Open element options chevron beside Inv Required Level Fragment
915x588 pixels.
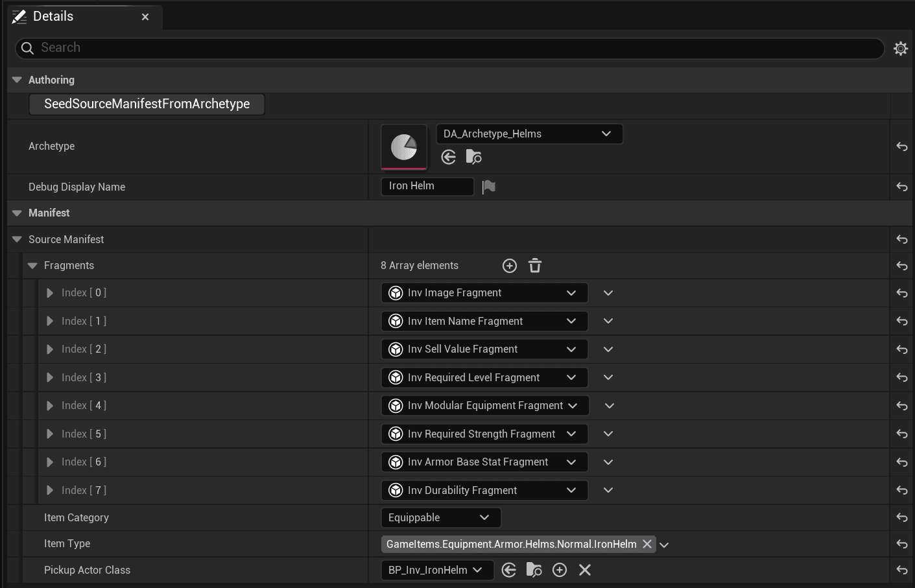[x=608, y=377]
